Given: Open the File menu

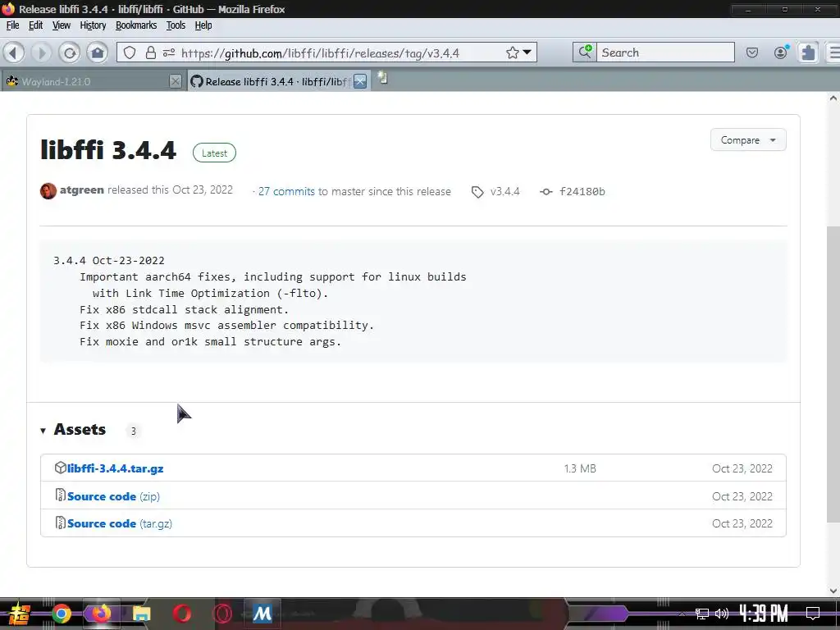Looking at the screenshot, I should [x=12, y=25].
